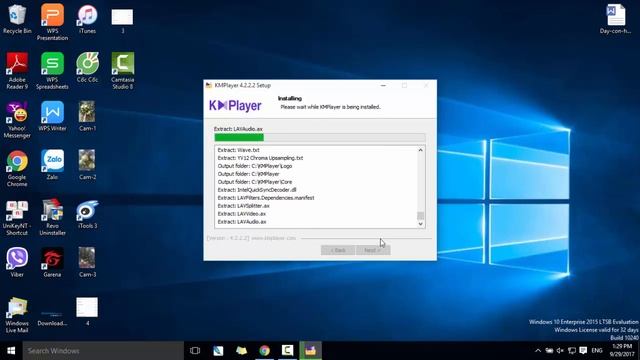Viewport: 640px width, 360px height.
Task: Launch iTunes from the desktop
Action: point(87,20)
